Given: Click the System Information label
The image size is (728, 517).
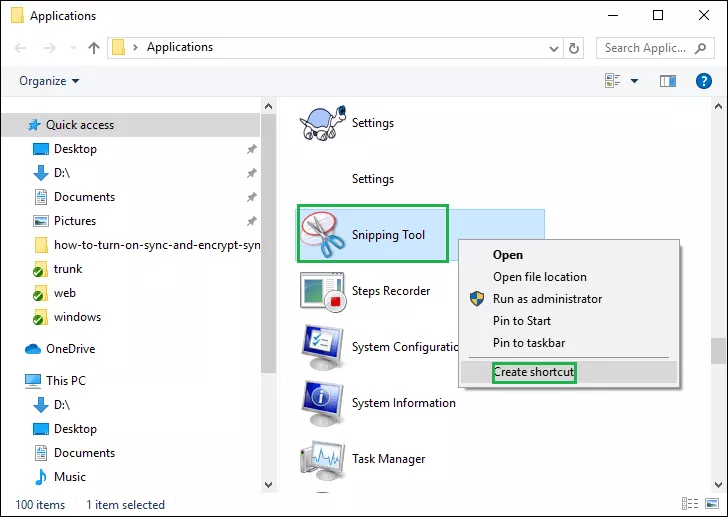Looking at the screenshot, I should coord(403,403).
